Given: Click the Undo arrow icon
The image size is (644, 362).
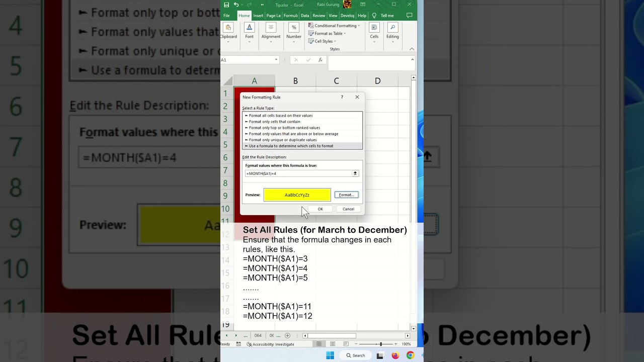Looking at the screenshot, I should pos(236,5).
